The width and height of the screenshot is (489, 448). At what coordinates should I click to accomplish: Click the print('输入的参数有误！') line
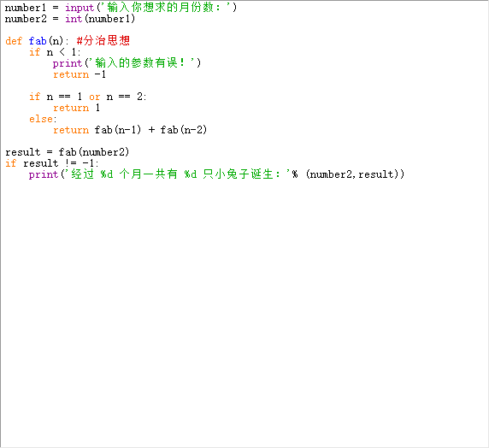pyautogui.click(x=127, y=63)
